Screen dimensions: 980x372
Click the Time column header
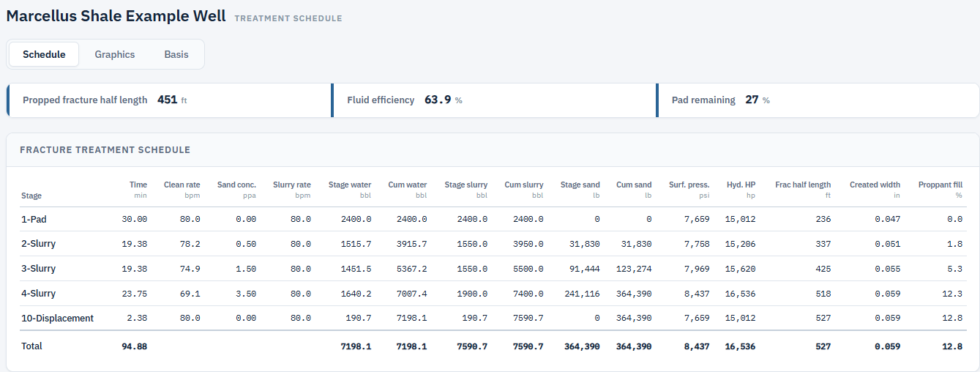coord(138,190)
